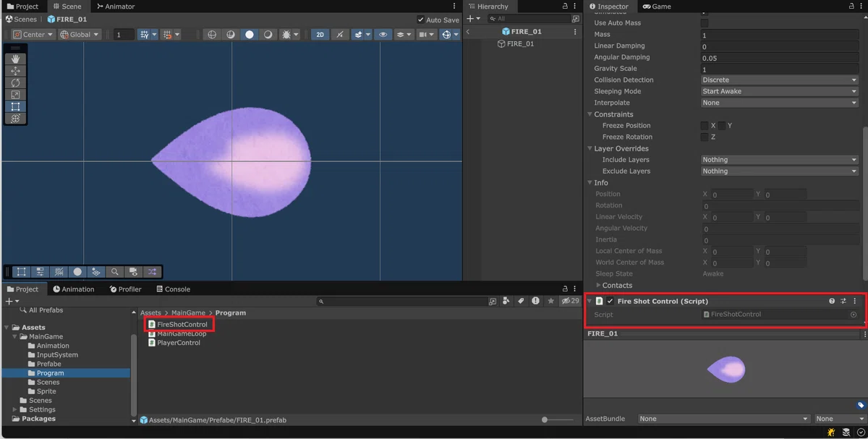The height and width of the screenshot is (439, 868).
Task: Open the debug draw mode bug icon
Action: (x=286, y=35)
